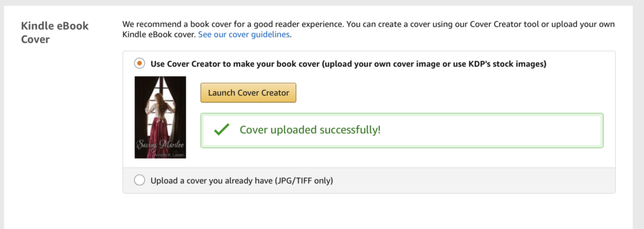
Task: Click the Cover uploaded successfully message
Action: (310, 130)
